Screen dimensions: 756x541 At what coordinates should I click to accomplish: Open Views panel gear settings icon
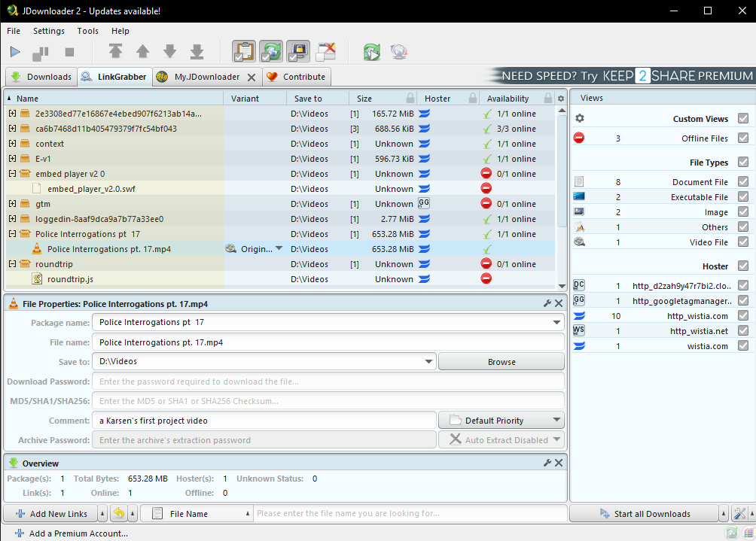pos(580,119)
